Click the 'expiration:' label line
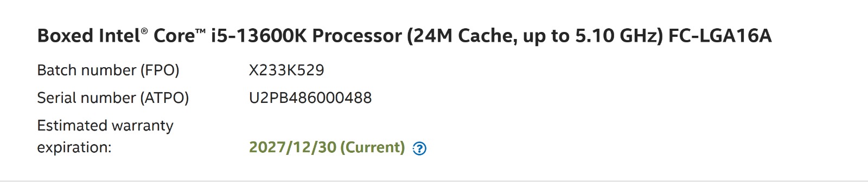 coord(74,147)
